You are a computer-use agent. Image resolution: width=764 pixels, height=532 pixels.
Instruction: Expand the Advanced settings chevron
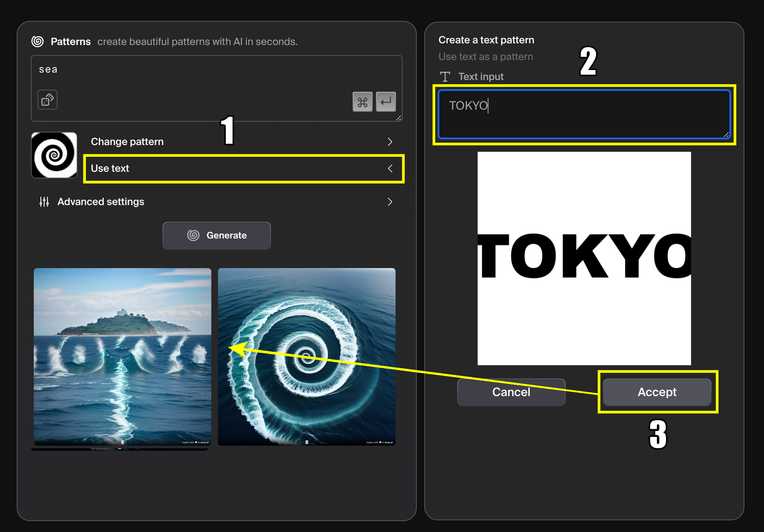coord(390,202)
